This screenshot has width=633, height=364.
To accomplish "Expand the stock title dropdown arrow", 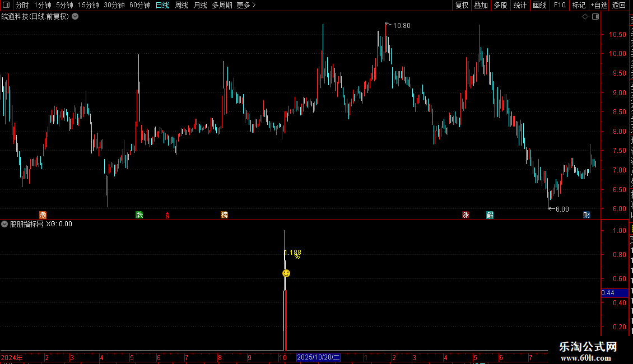I will point(75,17).
